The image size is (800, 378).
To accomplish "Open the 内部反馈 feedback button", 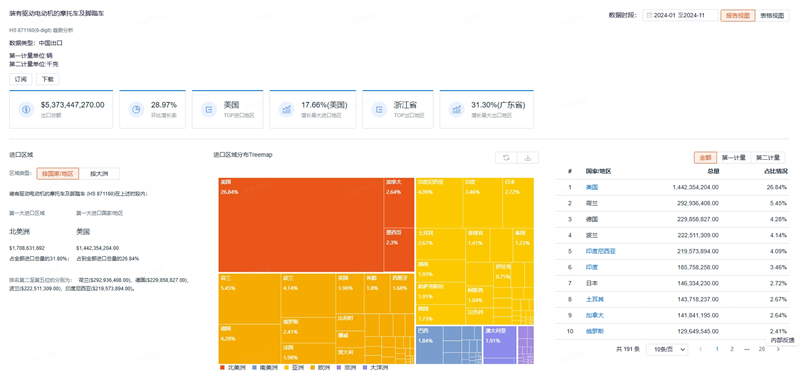I will point(782,340).
